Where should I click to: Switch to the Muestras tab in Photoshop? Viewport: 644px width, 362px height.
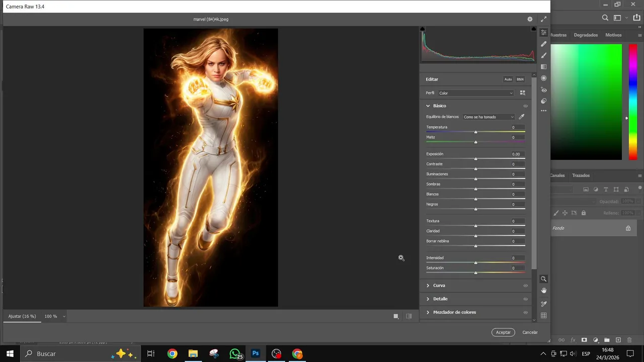point(558,35)
